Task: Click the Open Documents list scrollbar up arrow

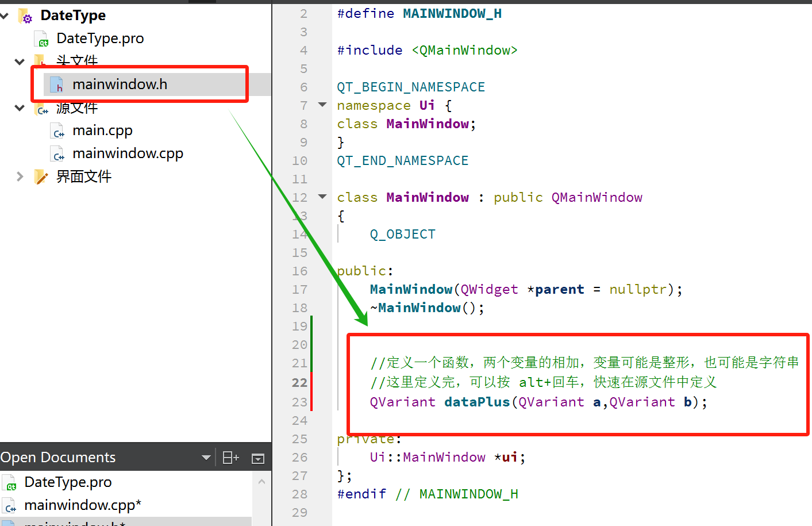Action: (x=261, y=482)
